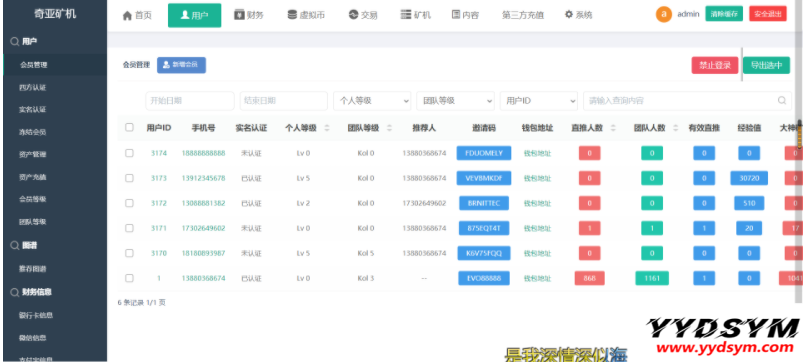Image resolution: width=811 pixels, height=362 pixels.
Task: Check the box for user 3172
Action: coord(129,203)
